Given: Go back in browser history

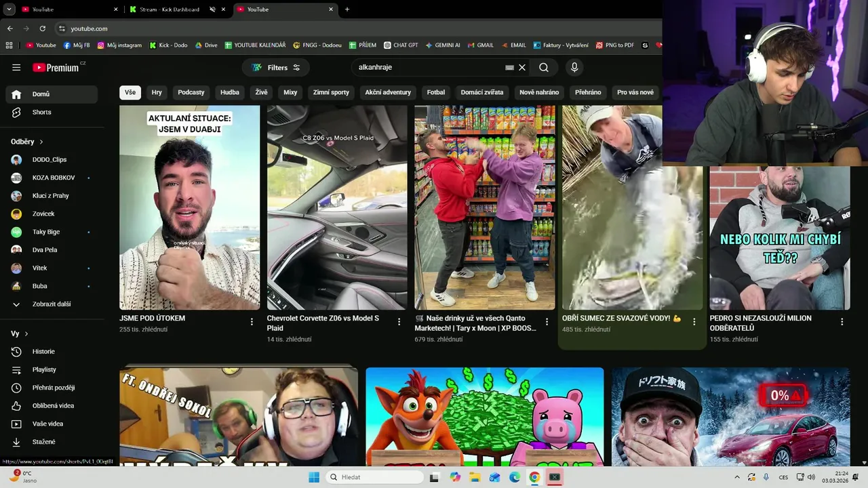Looking at the screenshot, I should (10, 28).
